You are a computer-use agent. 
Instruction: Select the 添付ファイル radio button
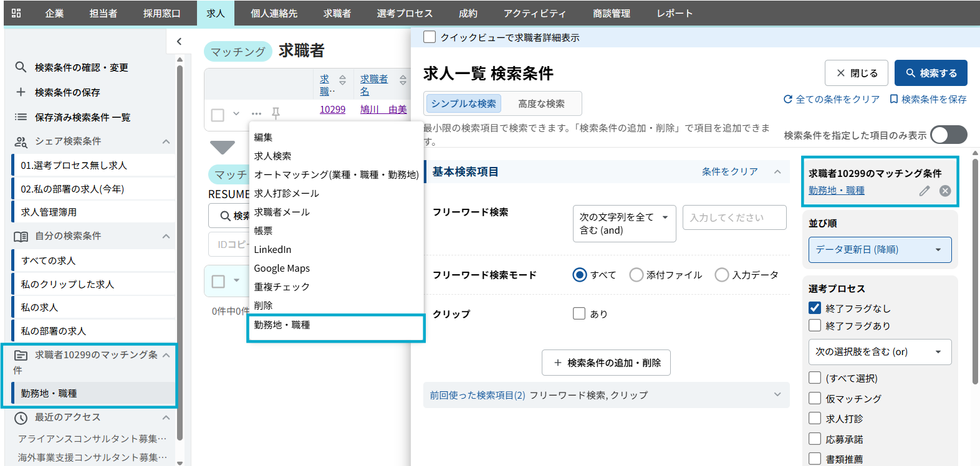(x=636, y=275)
